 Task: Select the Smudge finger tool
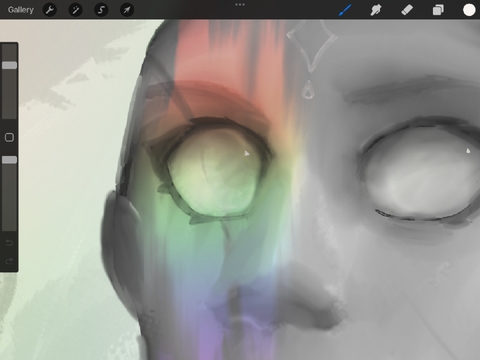(x=376, y=10)
